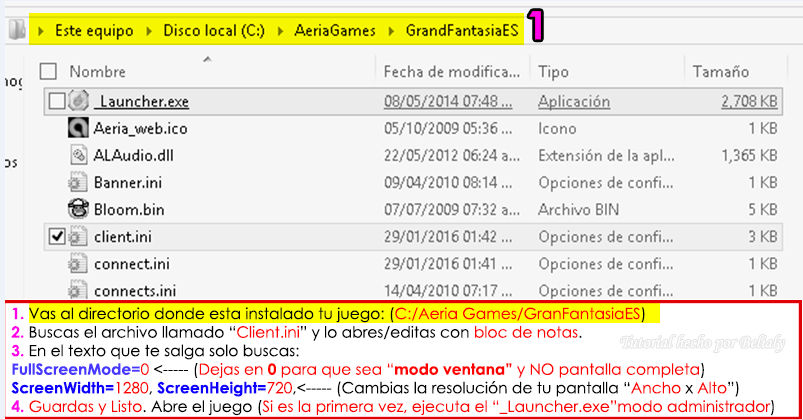Click the sort arrow above Nombre column
Screen dimensions: 803x419
(x=207, y=59)
